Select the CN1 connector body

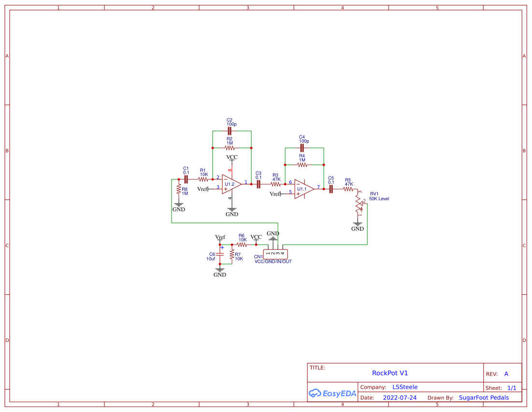click(x=275, y=254)
